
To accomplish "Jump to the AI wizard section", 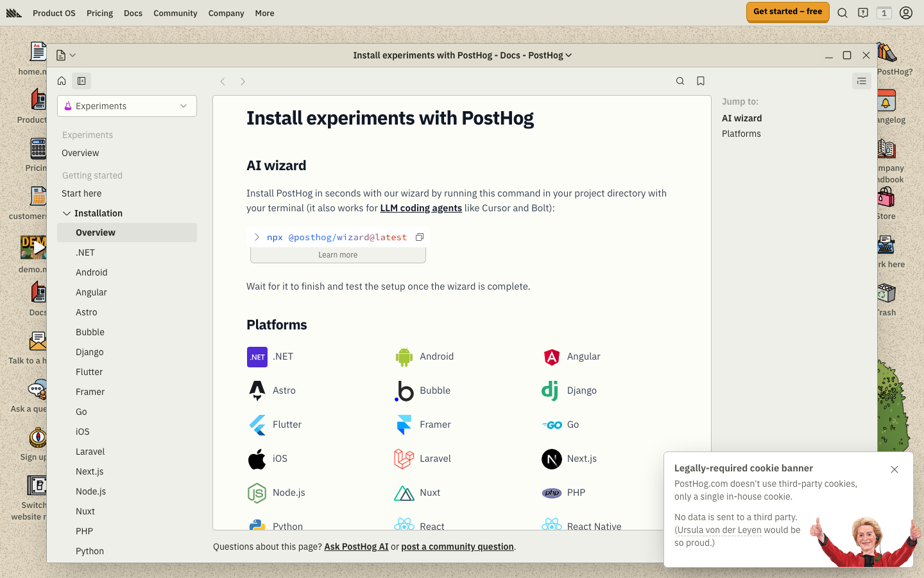I will 742,118.
